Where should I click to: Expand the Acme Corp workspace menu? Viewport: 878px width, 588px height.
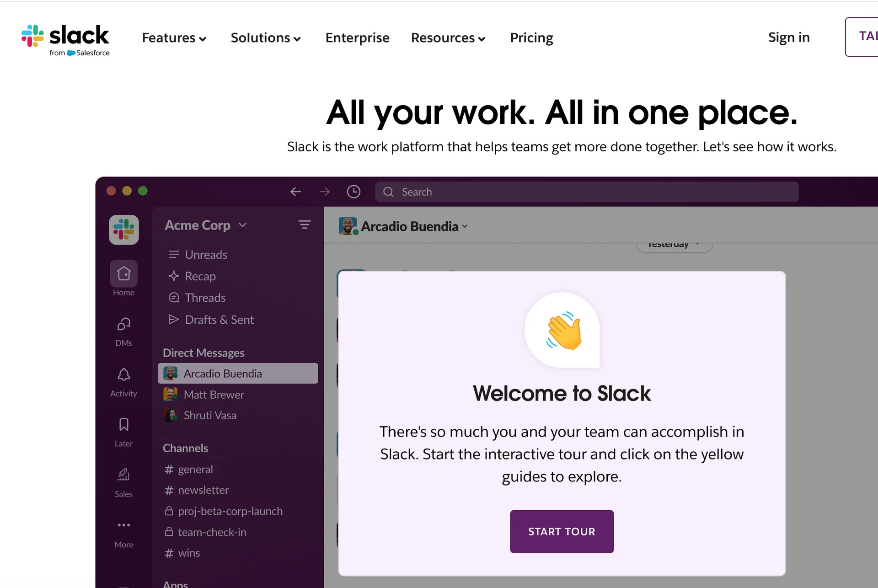pyautogui.click(x=205, y=225)
